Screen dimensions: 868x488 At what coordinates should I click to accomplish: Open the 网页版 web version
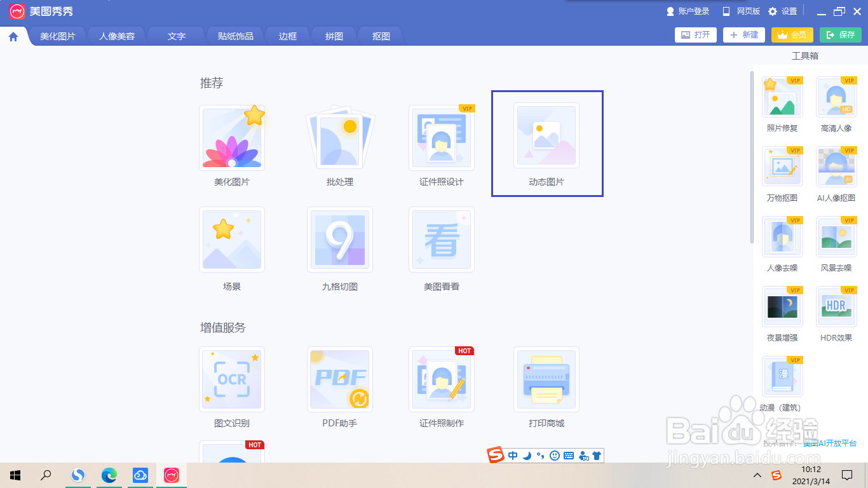tap(741, 11)
